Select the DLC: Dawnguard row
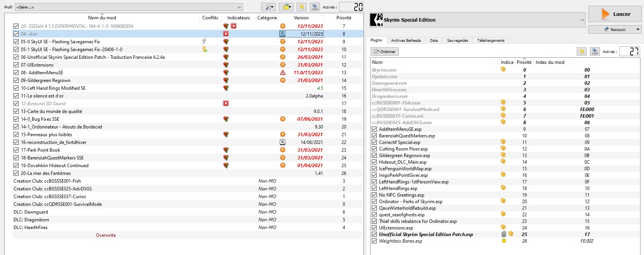Screen dimensions: 644x255 (188, 212)
